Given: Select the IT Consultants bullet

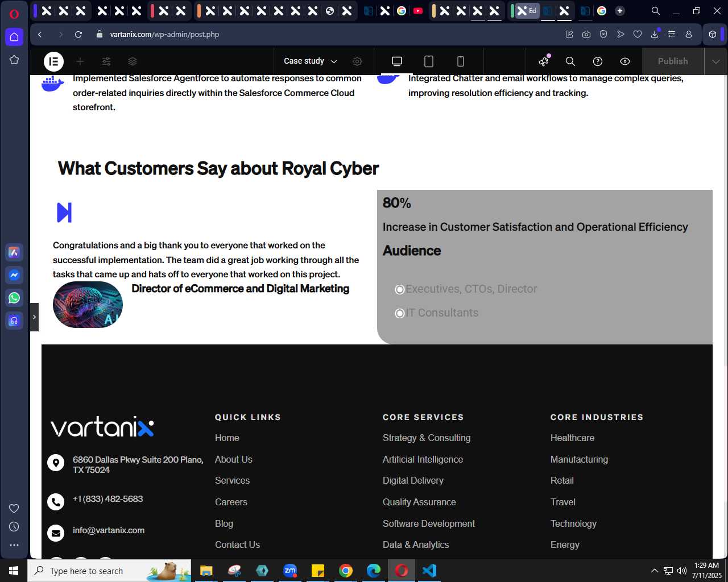Looking at the screenshot, I should pos(437,313).
